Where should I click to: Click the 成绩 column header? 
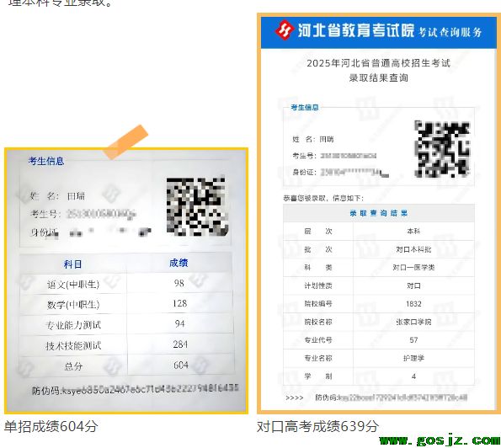(179, 263)
